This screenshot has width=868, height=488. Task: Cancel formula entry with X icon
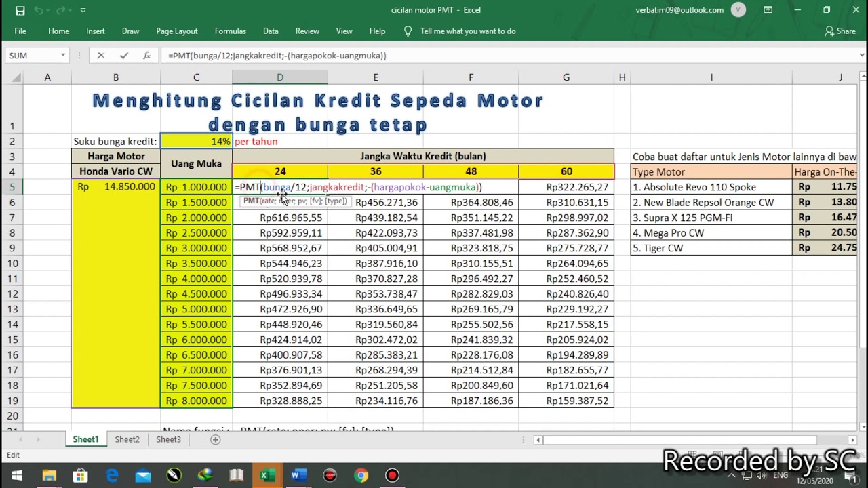coord(100,56)
